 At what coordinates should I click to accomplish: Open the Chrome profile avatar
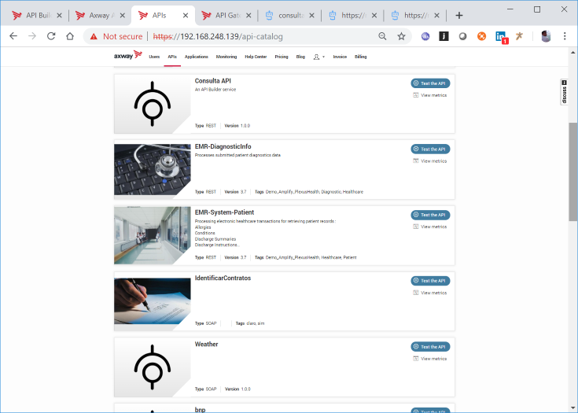(x=546, y=36)
